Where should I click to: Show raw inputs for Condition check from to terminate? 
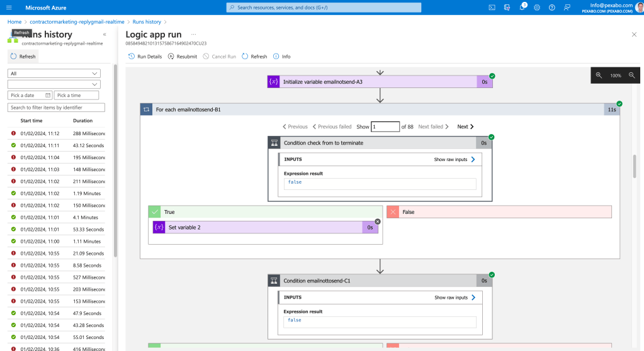(x=455, y=159)
